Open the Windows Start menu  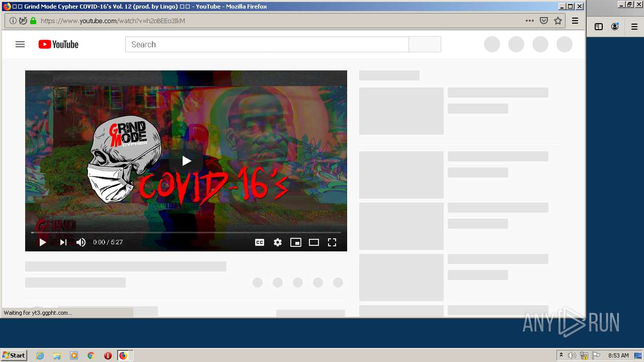click(14, 355)
